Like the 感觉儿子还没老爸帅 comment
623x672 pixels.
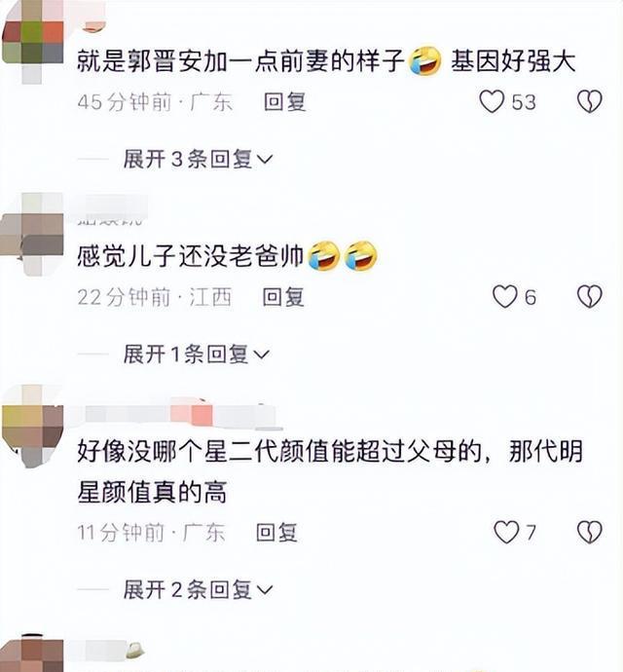(505, 297)
